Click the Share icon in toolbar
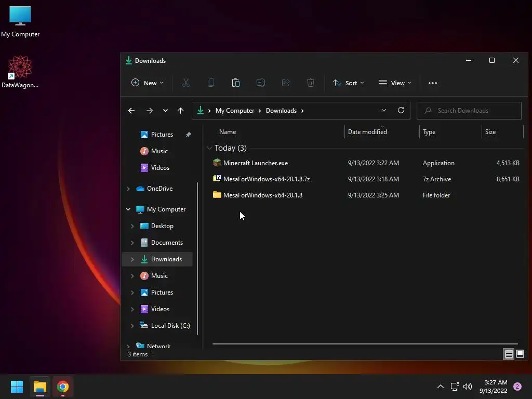The height and width of the screenshot is (399, 532). point(286,83)
